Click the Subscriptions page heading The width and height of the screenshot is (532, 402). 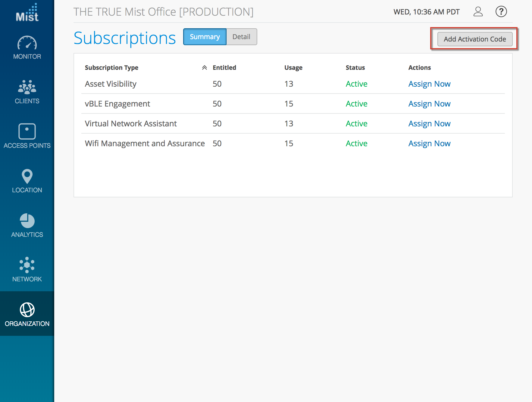click(x=125, y=38)
